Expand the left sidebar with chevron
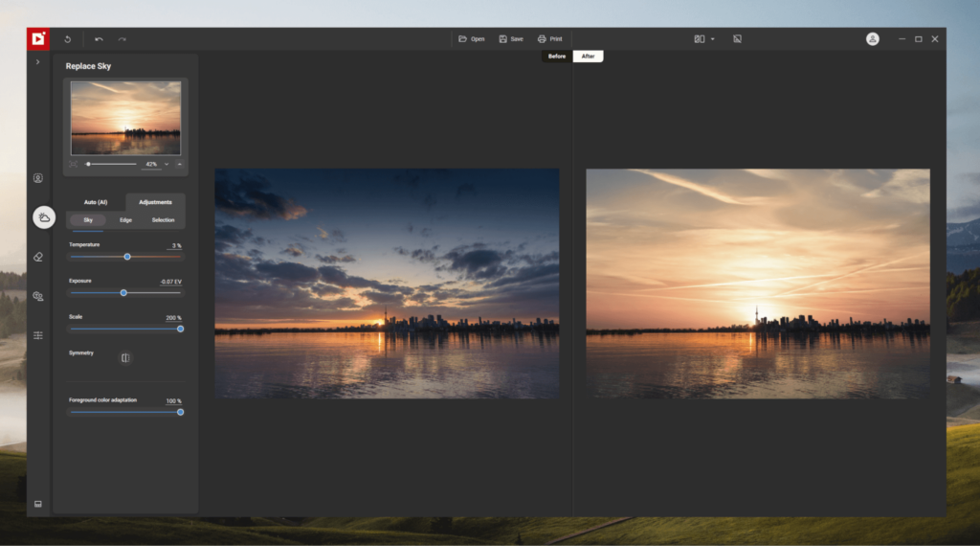 coord(38,62)
